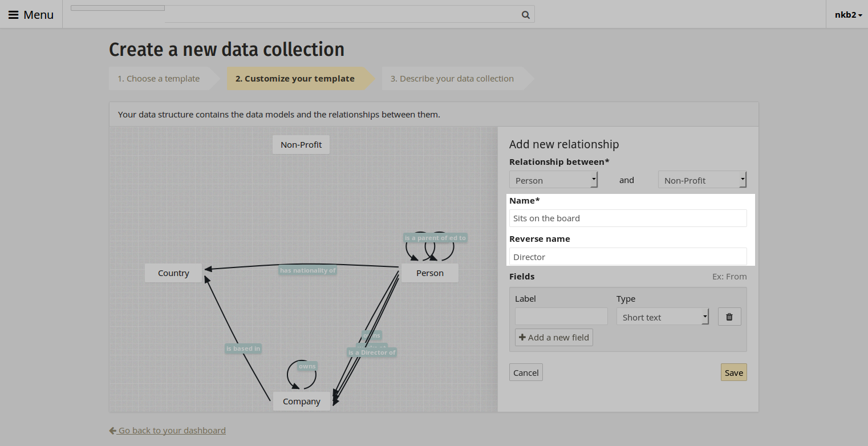Open the Non-Profit relationship target dropdown
Viewport: 868px width, 446px height.
tap(702, 180)
